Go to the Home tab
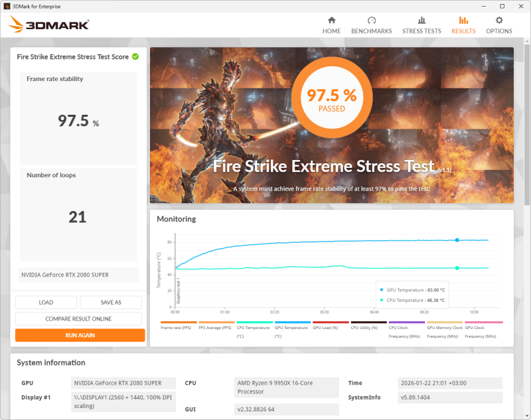 click(x=331, y=25)
